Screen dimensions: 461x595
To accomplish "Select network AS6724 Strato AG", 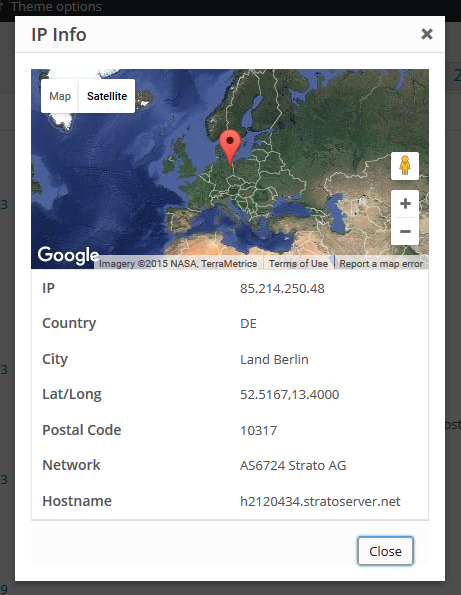I will (x=293, y=466).
